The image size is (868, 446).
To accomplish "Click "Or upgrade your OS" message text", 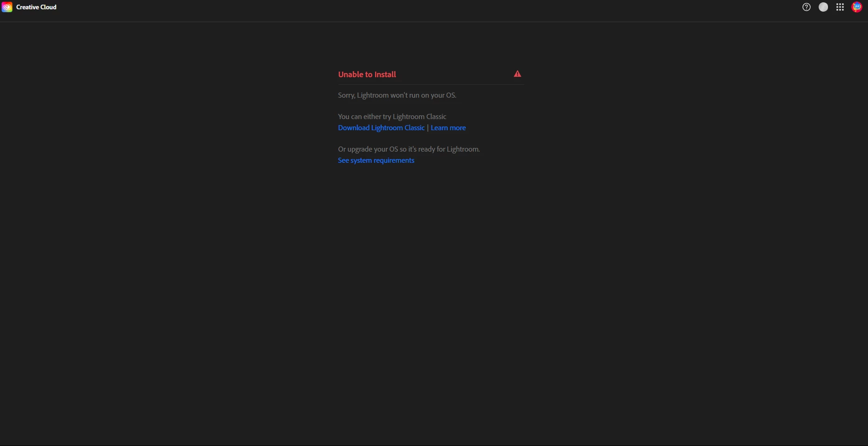I will (409, 149).
